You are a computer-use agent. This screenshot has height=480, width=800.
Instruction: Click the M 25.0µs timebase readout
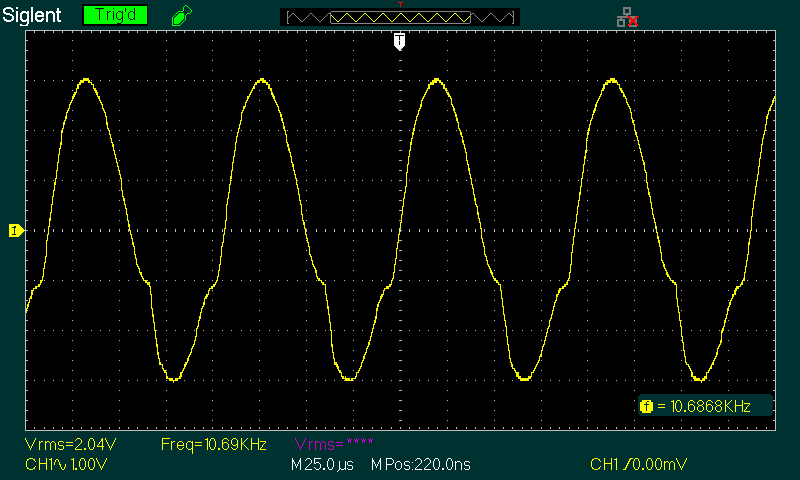(322, 464)
